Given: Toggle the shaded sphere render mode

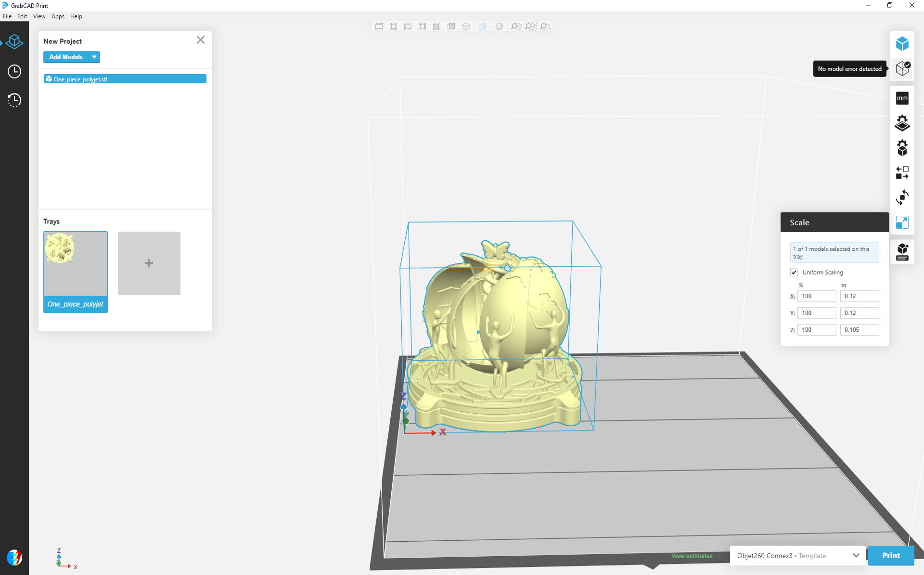Looking at the screenshot, I should tap(499, 26).
